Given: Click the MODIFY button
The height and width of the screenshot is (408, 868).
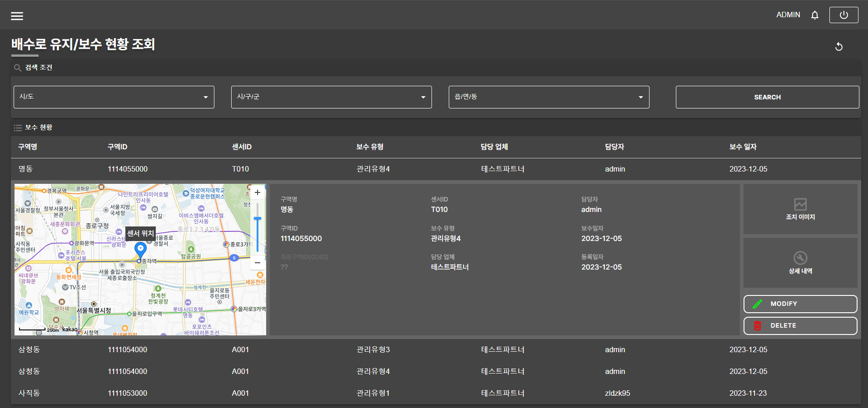Looking at the screenshot, I should (x=800, y=304).
